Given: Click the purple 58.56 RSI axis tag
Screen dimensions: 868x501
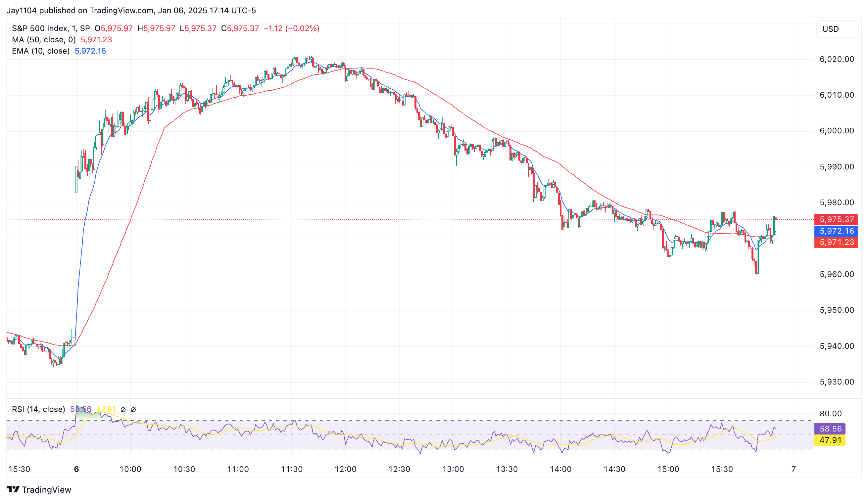Looking at the screenshot, I should click(x=830, y=429).
